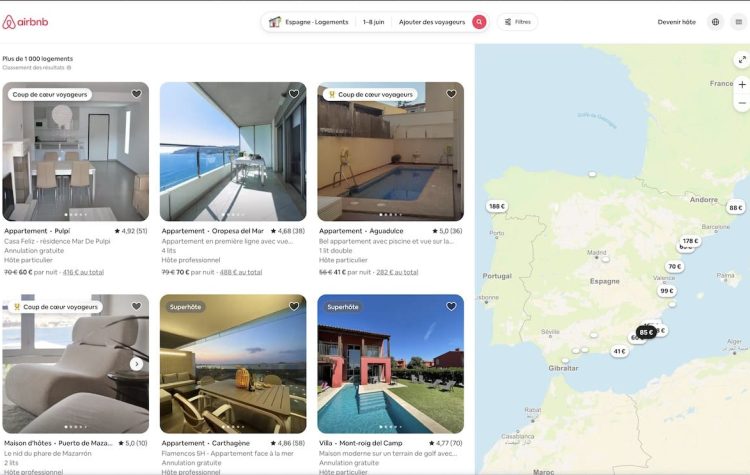Zoom in on the map

(x=742, y=85)
